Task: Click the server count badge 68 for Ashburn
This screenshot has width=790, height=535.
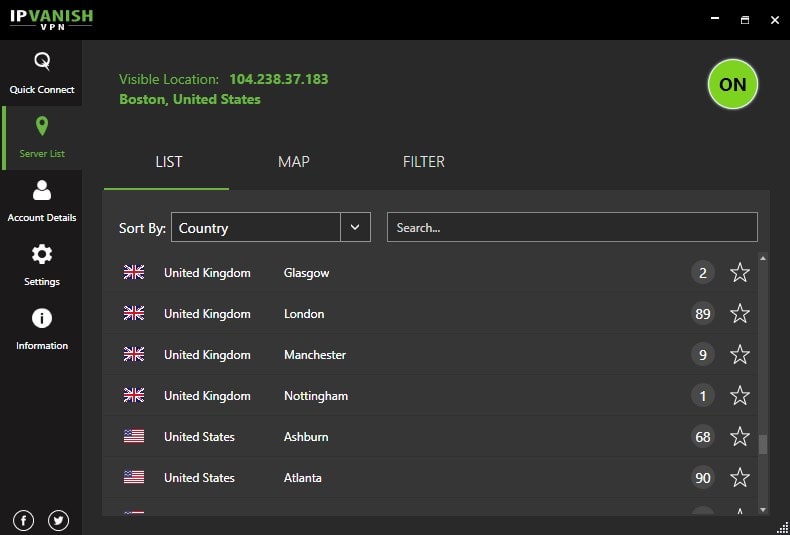Action: click(703, 437)
